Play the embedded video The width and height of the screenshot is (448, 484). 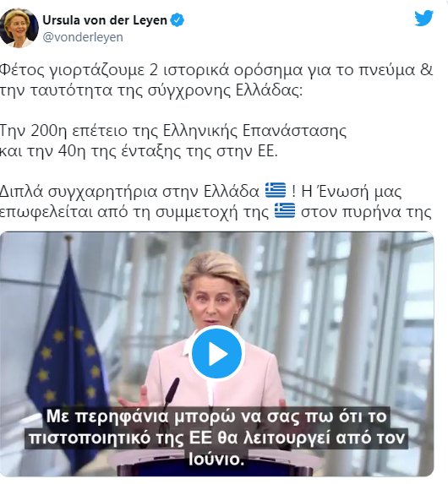[x=217, y=353]
